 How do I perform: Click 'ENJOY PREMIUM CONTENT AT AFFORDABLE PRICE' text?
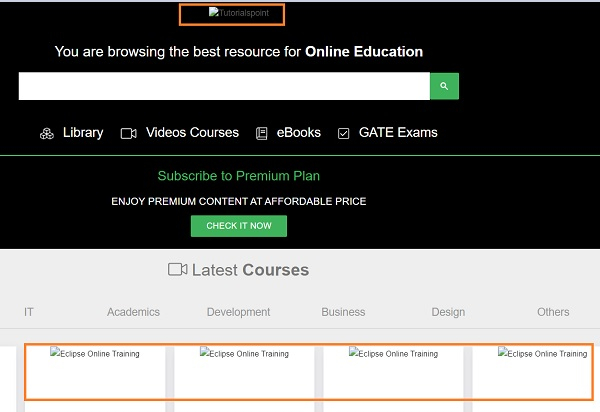(x=239, y=201)
